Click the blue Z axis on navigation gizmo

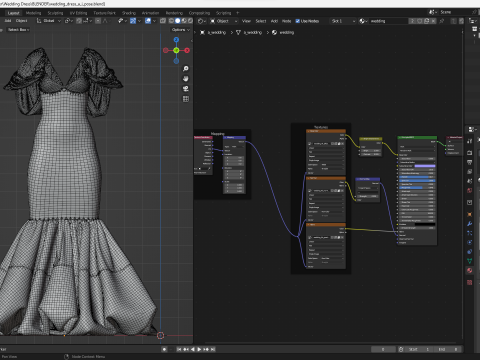[x=176, y=40]
